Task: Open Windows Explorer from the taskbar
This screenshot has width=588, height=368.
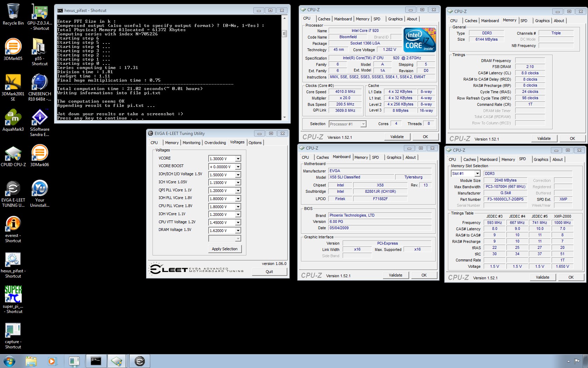Action: click(31, 361)
